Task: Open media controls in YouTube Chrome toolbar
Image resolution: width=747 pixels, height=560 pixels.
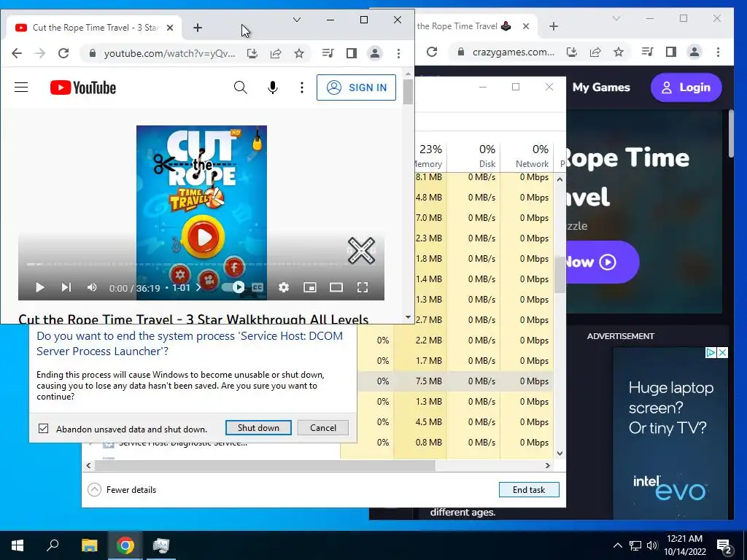Action: [x=328, y=53]
